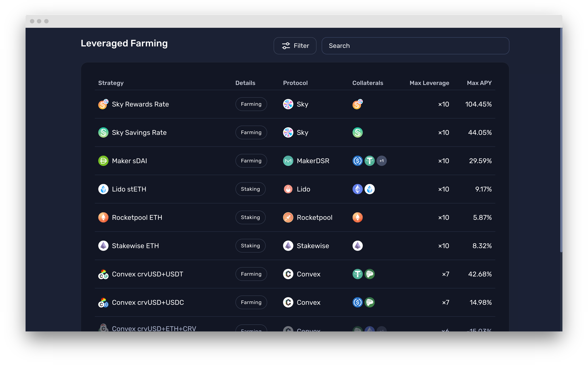Click the Protocol column header
The height and width of the screenshot is (368, 588).
click(x=295, y=83)
